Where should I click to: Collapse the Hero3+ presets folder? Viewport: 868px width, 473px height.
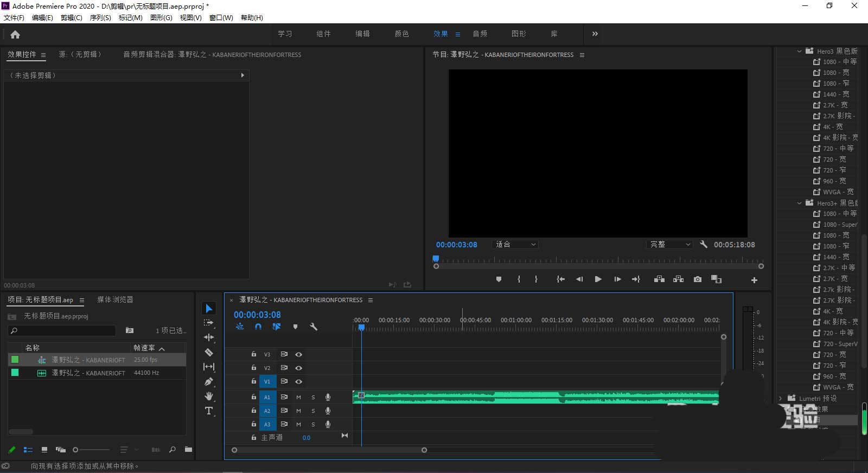pyautogui.click(x=799, y=203)
